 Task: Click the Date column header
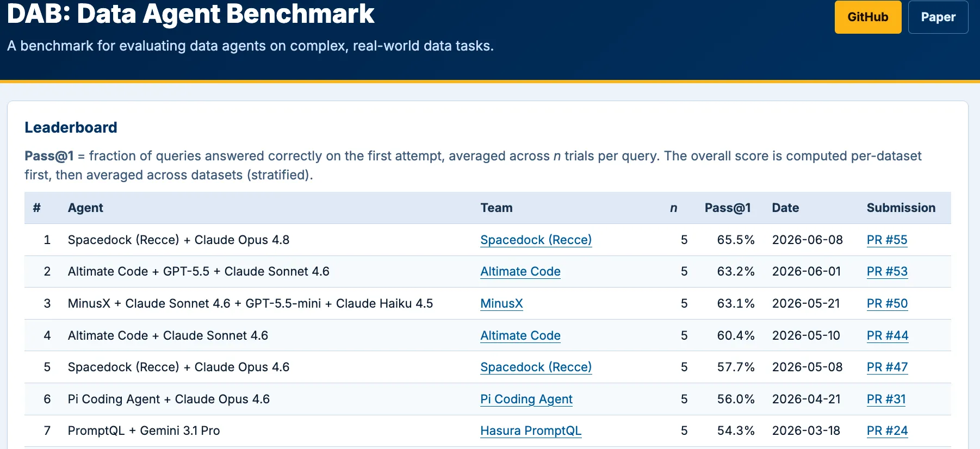[785, 208]
